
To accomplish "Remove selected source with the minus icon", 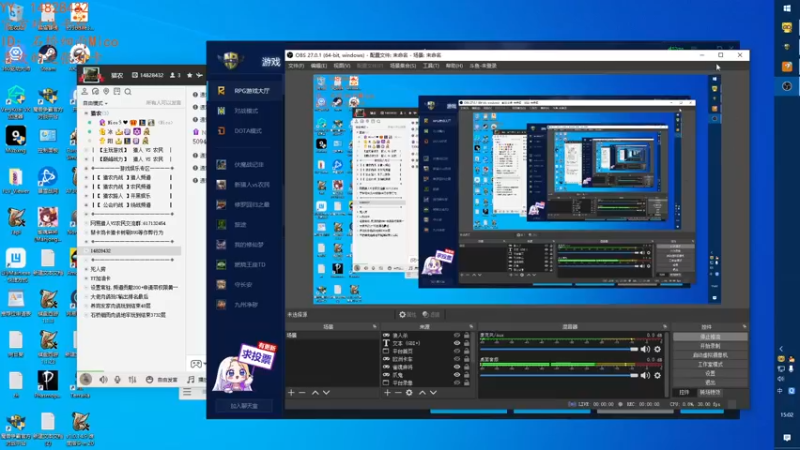I will coord(398,392).
